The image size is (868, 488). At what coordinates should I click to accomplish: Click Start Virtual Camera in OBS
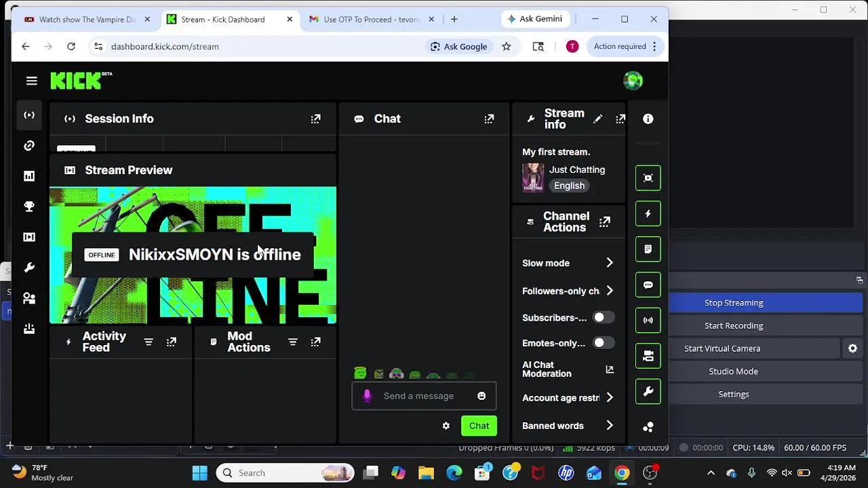pyautogui.click(x=722, y=348)
